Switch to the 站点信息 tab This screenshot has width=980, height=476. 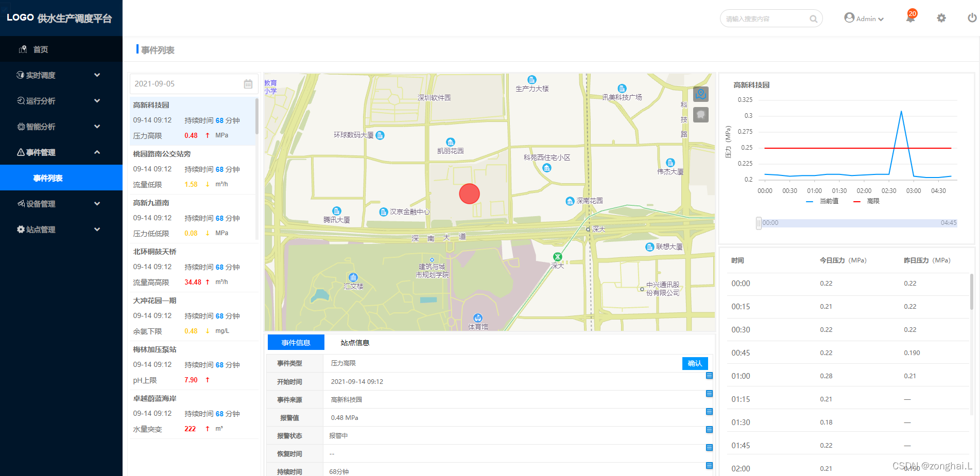[x=355, y=343]
